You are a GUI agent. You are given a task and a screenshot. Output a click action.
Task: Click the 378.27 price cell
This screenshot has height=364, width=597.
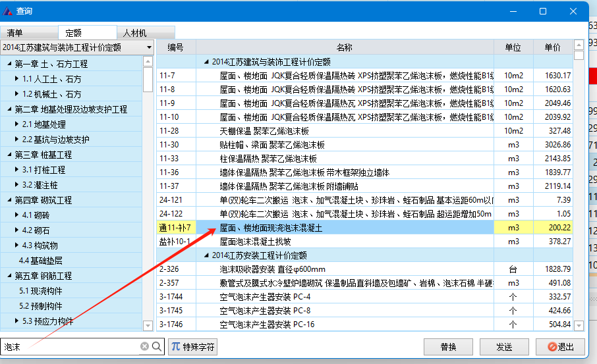(553, 242)
